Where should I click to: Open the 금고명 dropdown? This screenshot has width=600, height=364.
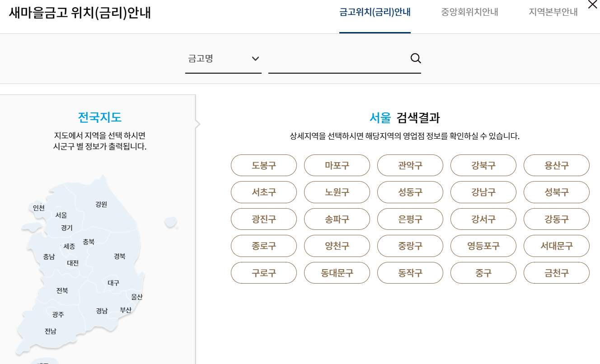click(212, 58)
